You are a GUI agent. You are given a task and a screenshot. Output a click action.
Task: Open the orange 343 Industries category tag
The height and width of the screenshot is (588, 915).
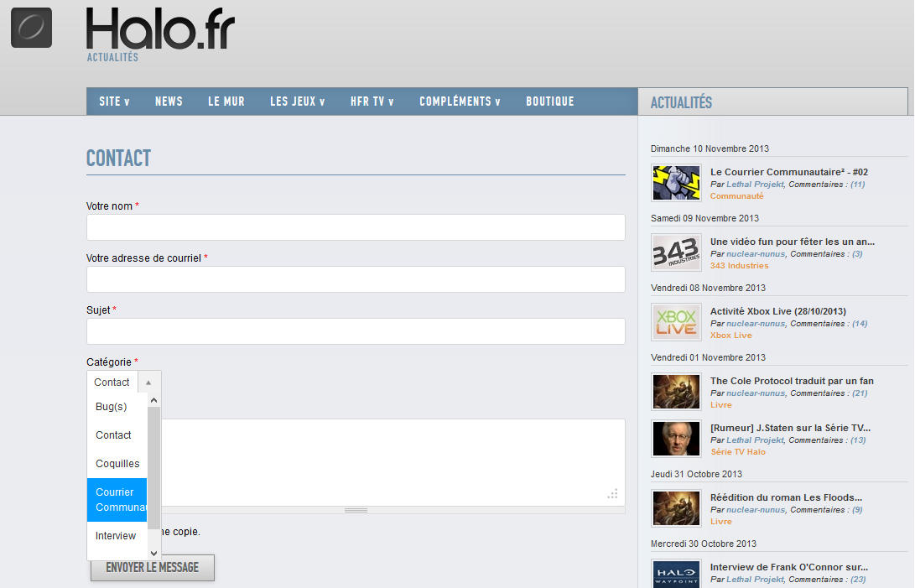tap(740, 266)
